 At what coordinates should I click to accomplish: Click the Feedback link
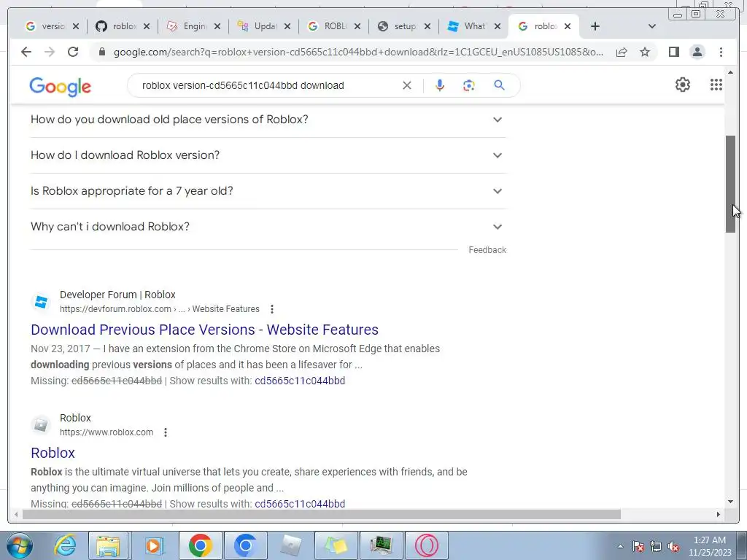[x=487, y=250]
